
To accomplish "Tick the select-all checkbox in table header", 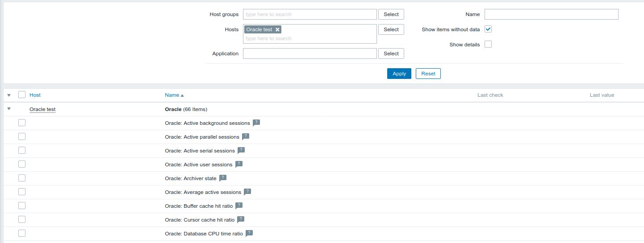I will [x=22, y=95].
